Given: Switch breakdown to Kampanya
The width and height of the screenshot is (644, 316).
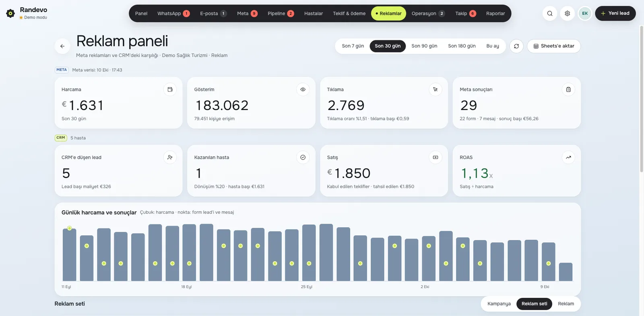Looking at the screenshot, I should (499, 304).
